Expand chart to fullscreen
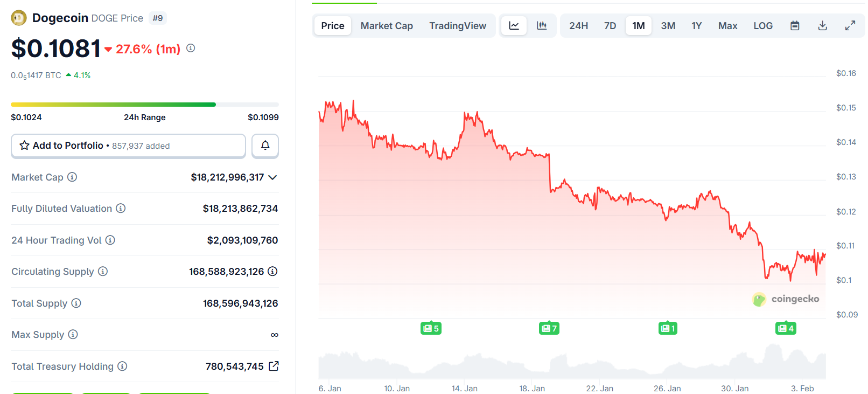Image resolution: width=868 pixels, height=394 pixels. [850, 26]
